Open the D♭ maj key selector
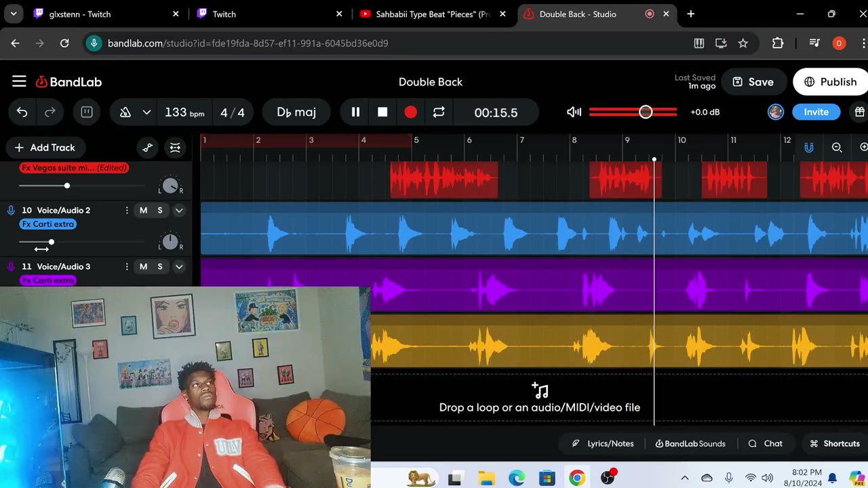Viewport: 868px width, 488px height. [x=296, y=113]
